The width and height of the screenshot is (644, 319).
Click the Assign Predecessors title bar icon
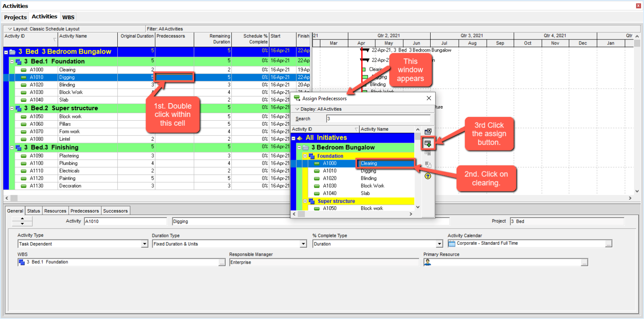(x=296, y=98)
